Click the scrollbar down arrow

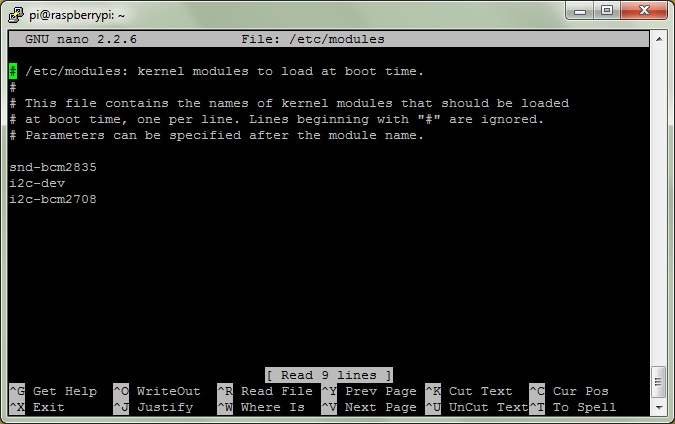coord(659,407)
